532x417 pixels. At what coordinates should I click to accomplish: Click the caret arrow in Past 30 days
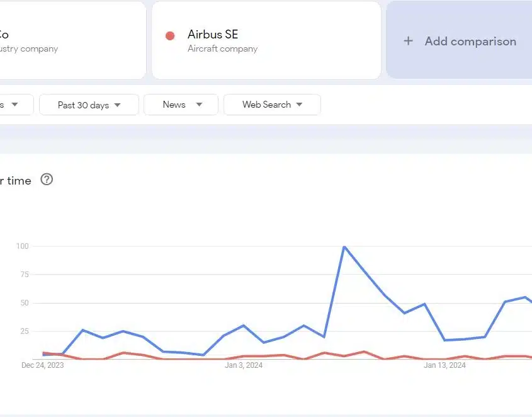point(117,105)
